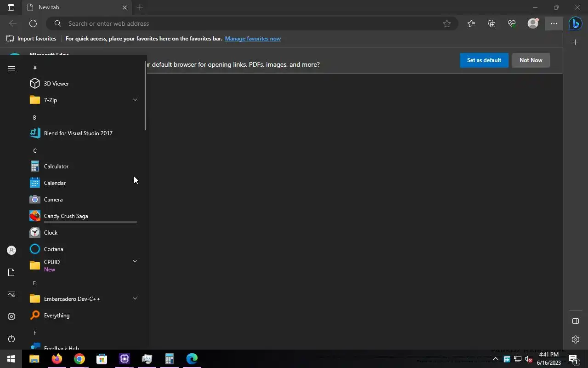Open Microsoft Edge from taskbar
The width and height of the screenshot is (588, 368).
[192, 359]
